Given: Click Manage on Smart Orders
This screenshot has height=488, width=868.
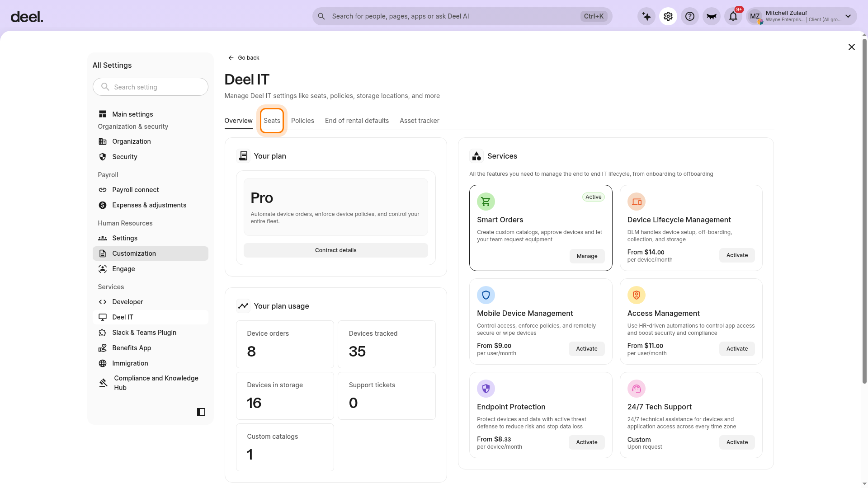Looking at the screenshot, I should point(587,256).
